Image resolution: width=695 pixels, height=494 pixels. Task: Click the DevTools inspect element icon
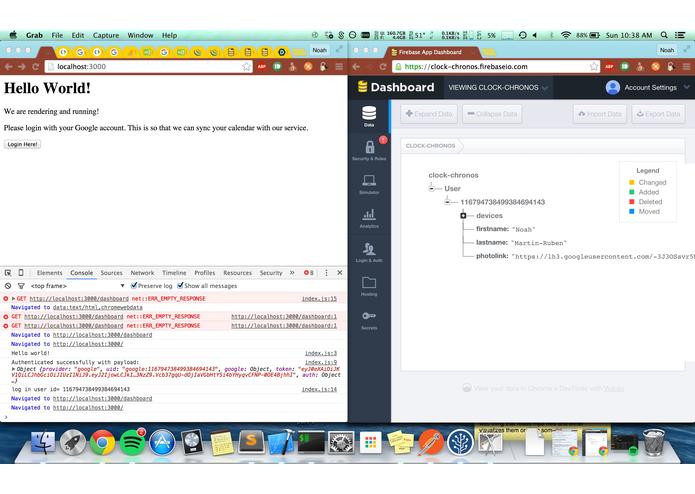pos(8,273)
